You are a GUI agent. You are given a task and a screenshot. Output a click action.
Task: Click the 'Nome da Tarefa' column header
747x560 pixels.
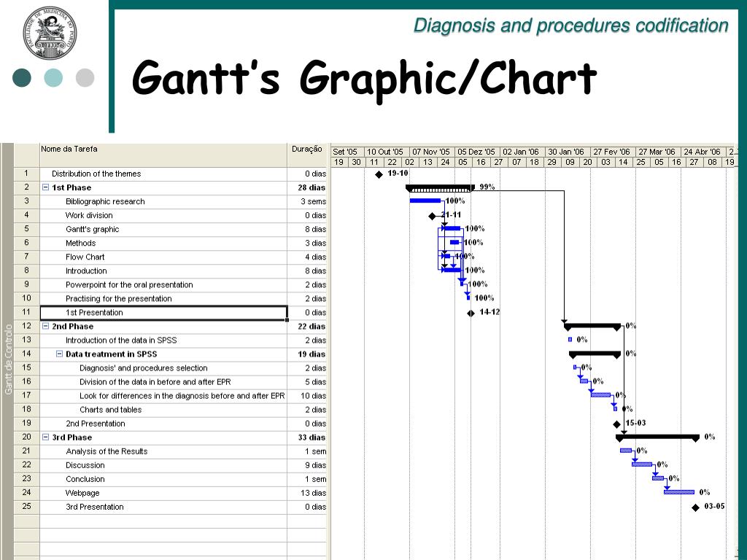point(163,155)
